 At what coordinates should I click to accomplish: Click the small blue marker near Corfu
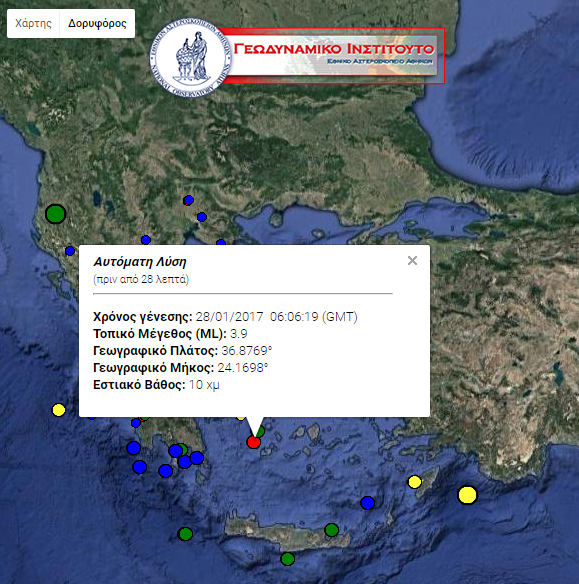pos(70,251)
